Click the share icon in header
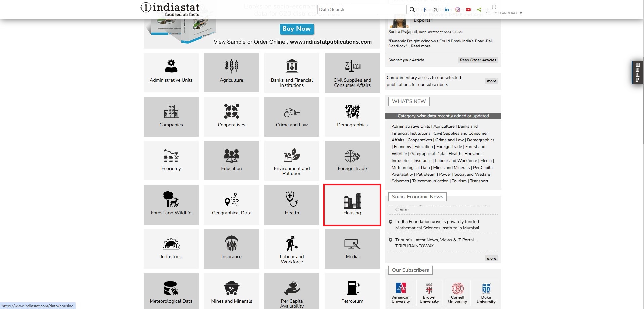644x309 pixels. [479, 10]
